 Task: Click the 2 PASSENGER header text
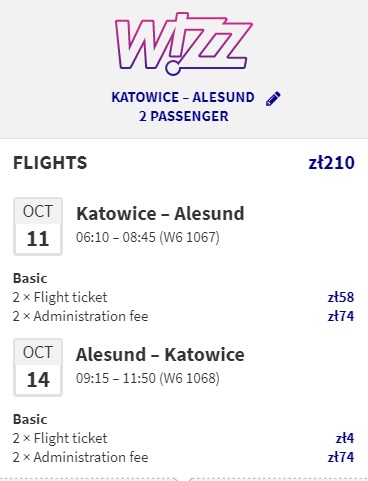pyautogui.click(x=184, y=116)
